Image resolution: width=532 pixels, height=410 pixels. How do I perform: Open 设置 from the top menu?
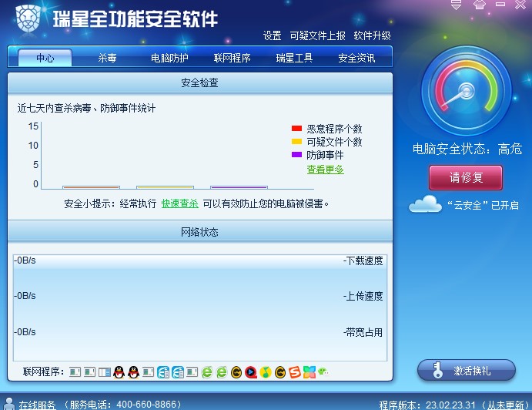click(272, 35)
